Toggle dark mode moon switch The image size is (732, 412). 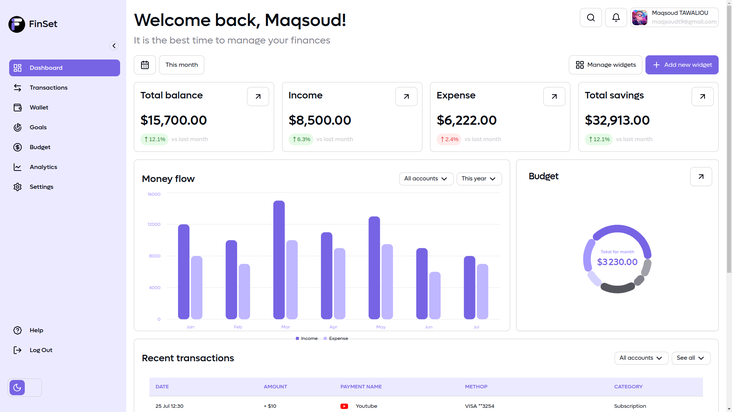point(17,387)
